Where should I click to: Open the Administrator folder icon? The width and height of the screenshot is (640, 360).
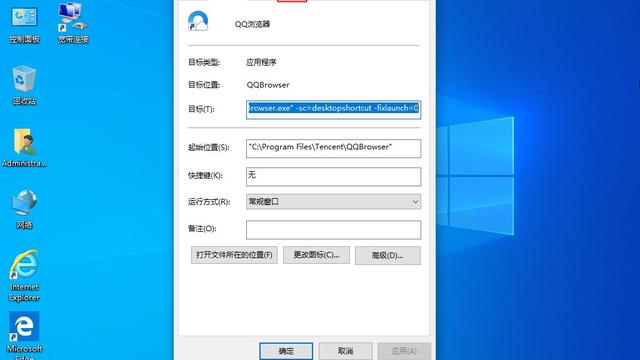24,148
